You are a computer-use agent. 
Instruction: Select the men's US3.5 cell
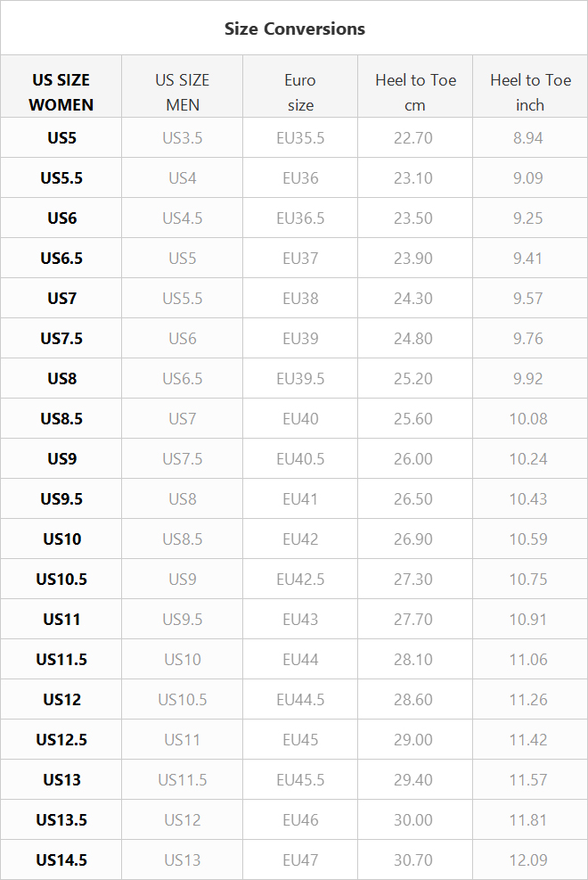coord(182,138)
